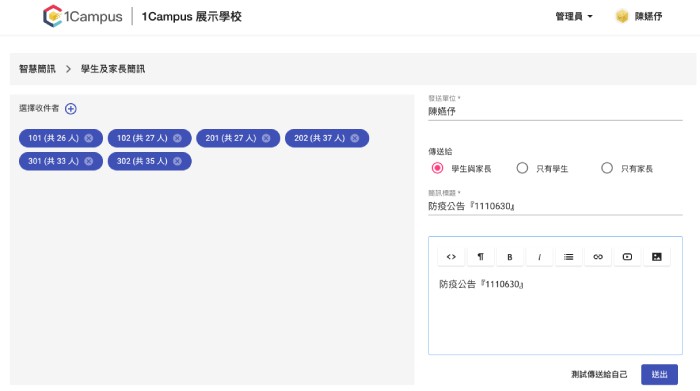Viewport: 700px width, 391px height.
Task: Remove class 302 recipient chip
Action: [x=177, y=161]
